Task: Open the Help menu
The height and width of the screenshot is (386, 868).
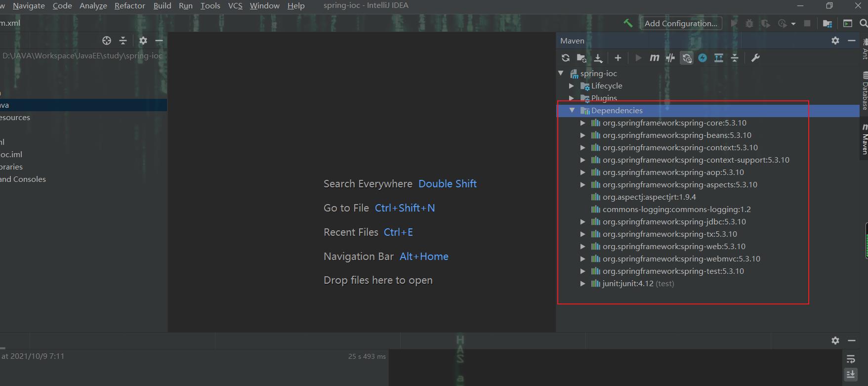Action: coord(296,5)
